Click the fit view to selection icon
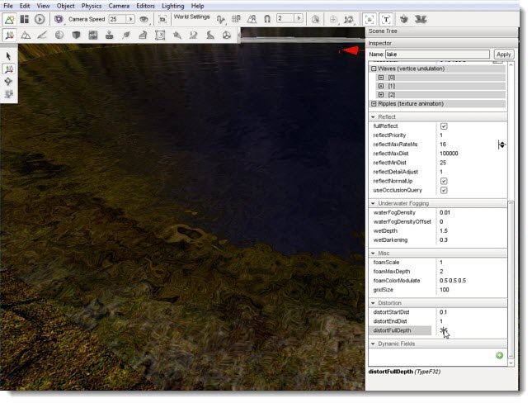 pos(162,19)
